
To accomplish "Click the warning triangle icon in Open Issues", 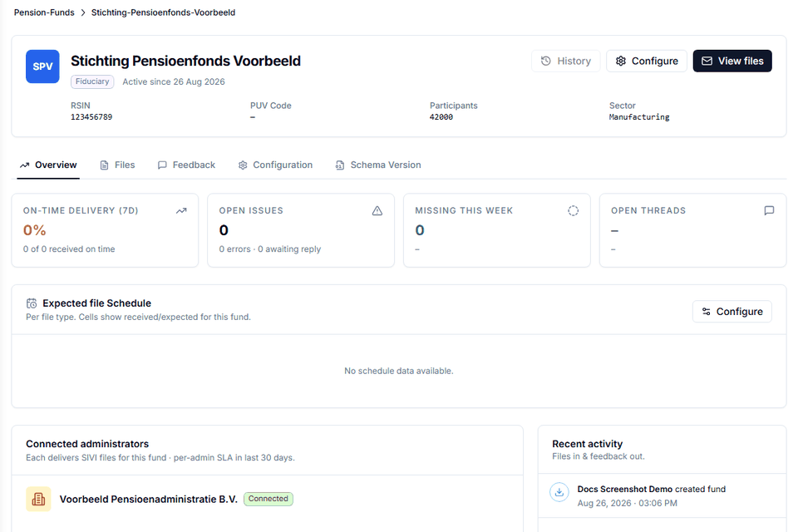I will tap(377, 211).
